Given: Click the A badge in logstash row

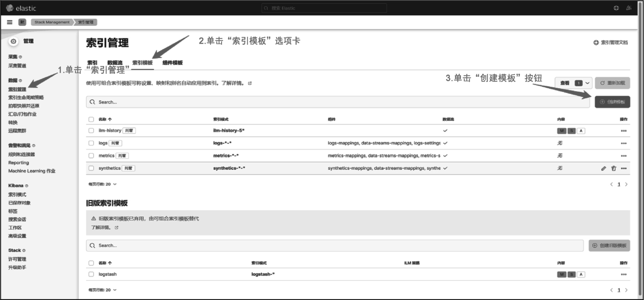Looking at the screenshot, I should tap(581, 274).
